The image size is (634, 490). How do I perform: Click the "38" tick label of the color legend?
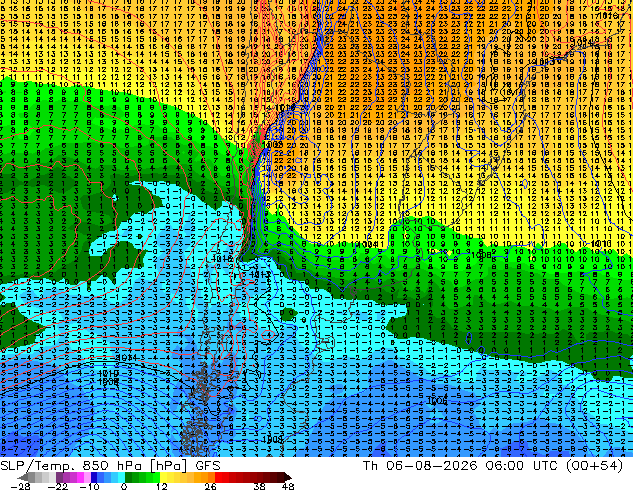click(260, 486)
